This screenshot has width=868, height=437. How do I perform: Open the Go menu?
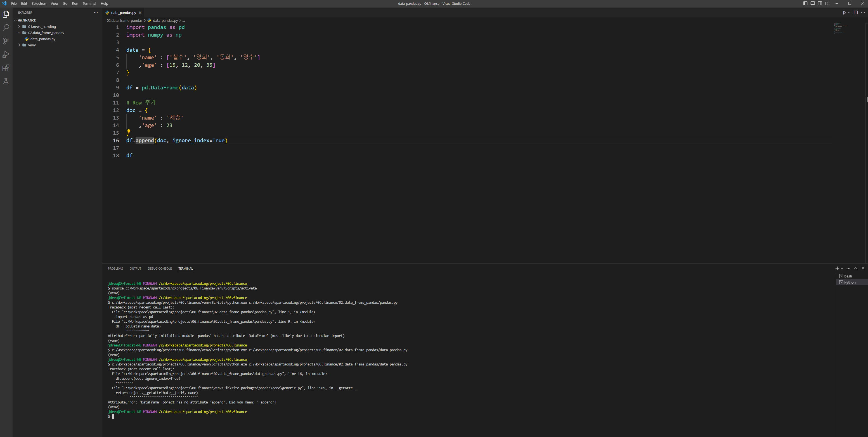tap(65, 3)
